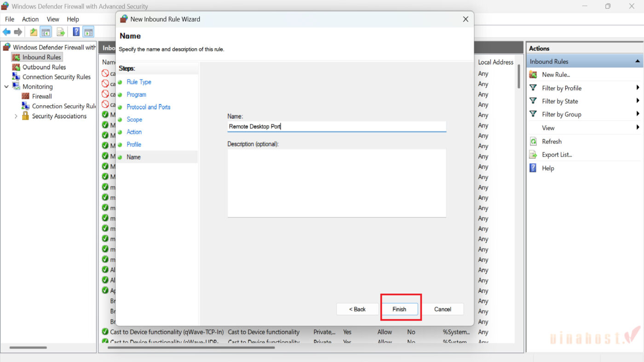Image resolution: width=644 pixels, height=362 pixels.
Task: Click the rules list horizontal scrollbar
Action: [x=191, y=348]
